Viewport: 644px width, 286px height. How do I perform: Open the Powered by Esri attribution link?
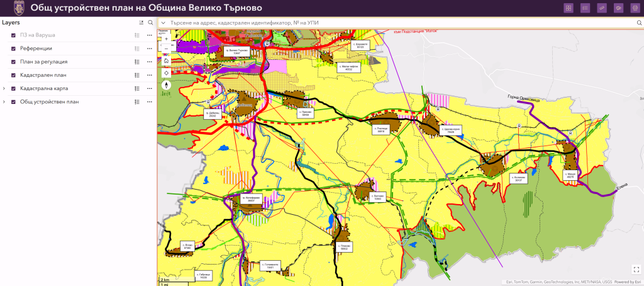(x=627, y=282)
